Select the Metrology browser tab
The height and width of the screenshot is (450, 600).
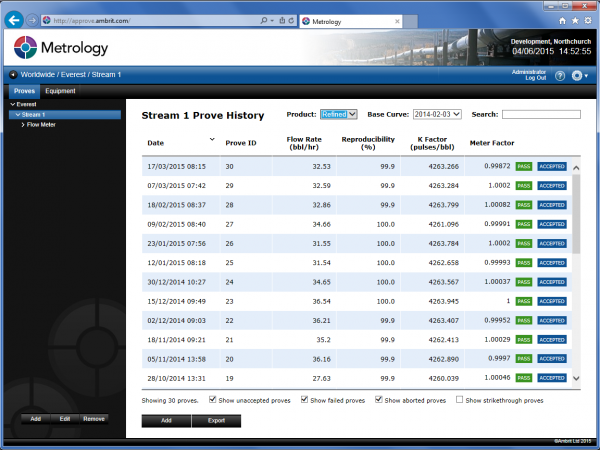click(351, 22)
